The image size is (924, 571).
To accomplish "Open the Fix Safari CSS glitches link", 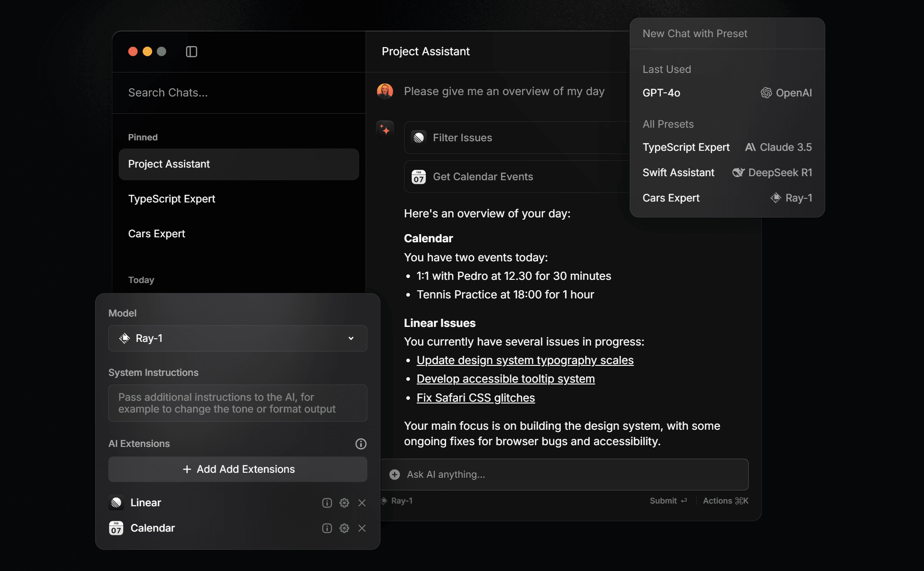I will click(476, 398).
